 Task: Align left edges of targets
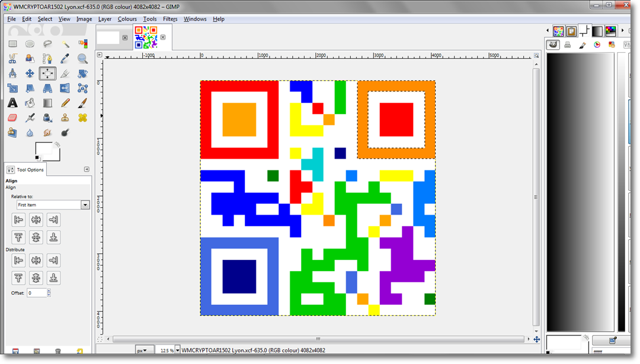pos(18,220)
